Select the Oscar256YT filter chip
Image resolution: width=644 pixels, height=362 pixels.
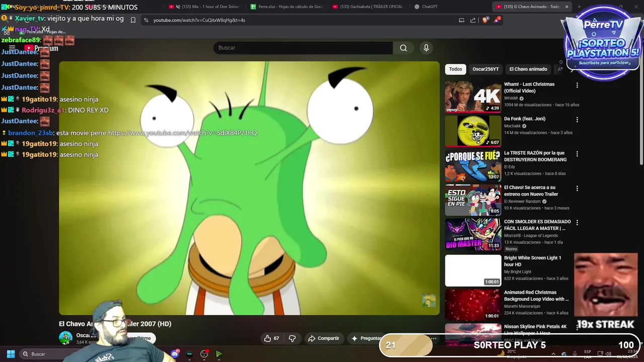tap(486, 69)
